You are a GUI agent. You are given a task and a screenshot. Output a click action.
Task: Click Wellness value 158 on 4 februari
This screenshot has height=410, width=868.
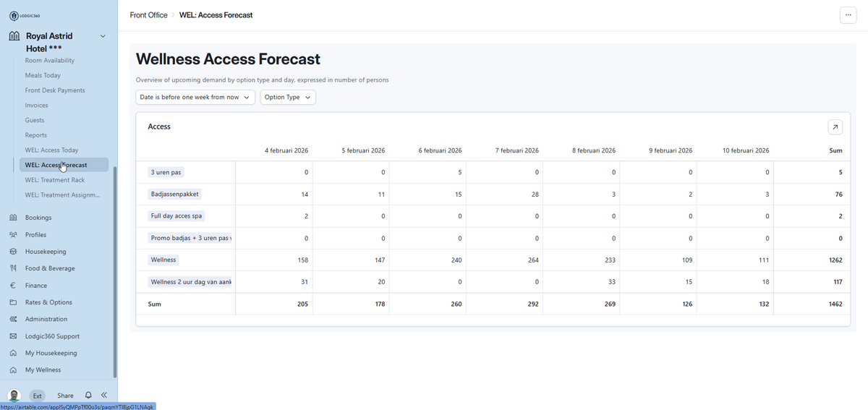coord(302,260)
